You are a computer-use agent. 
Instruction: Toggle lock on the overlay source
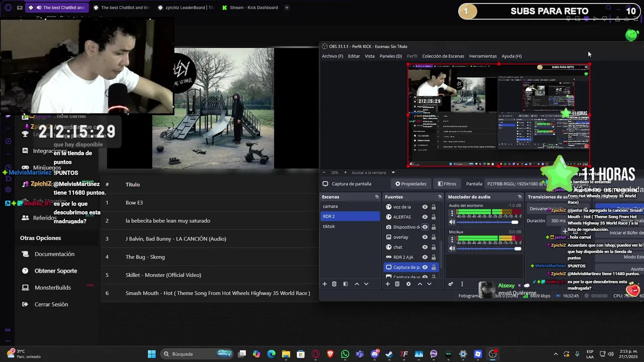[x=433, y=237]
